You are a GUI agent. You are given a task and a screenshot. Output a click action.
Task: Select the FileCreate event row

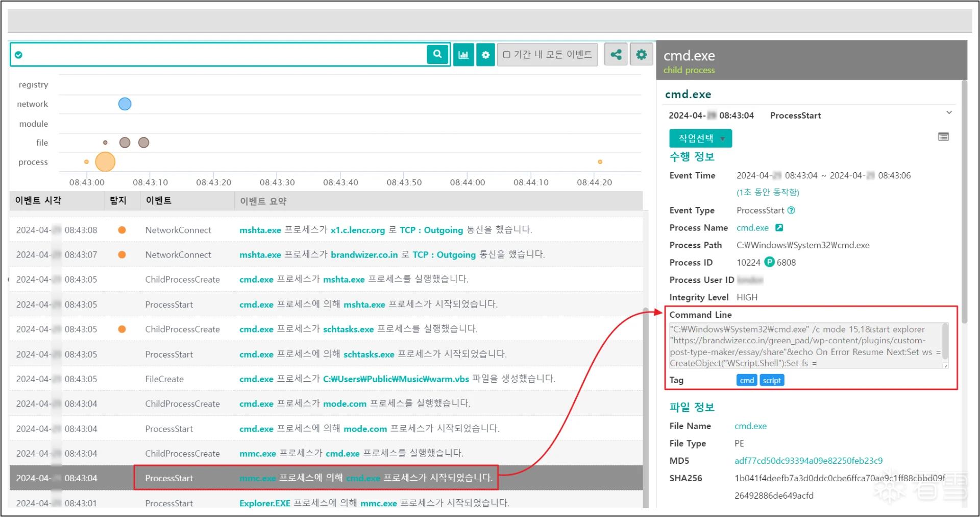coord(326,379)
